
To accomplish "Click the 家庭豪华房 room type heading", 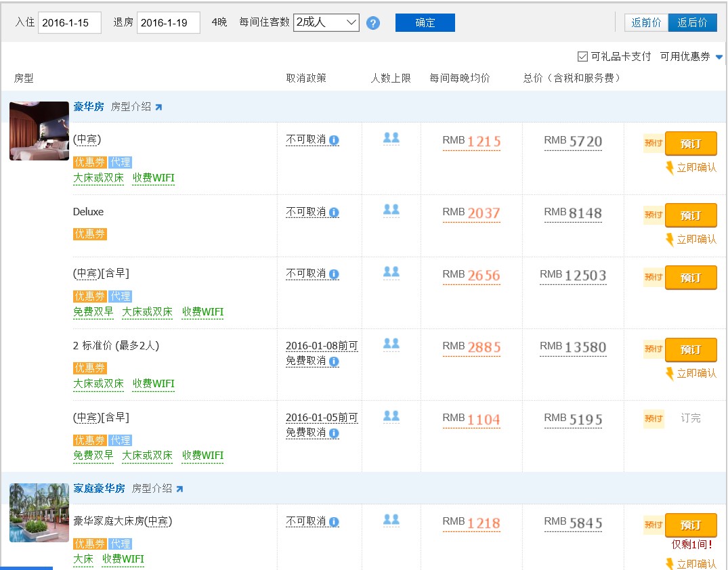I will coord(99,488).
